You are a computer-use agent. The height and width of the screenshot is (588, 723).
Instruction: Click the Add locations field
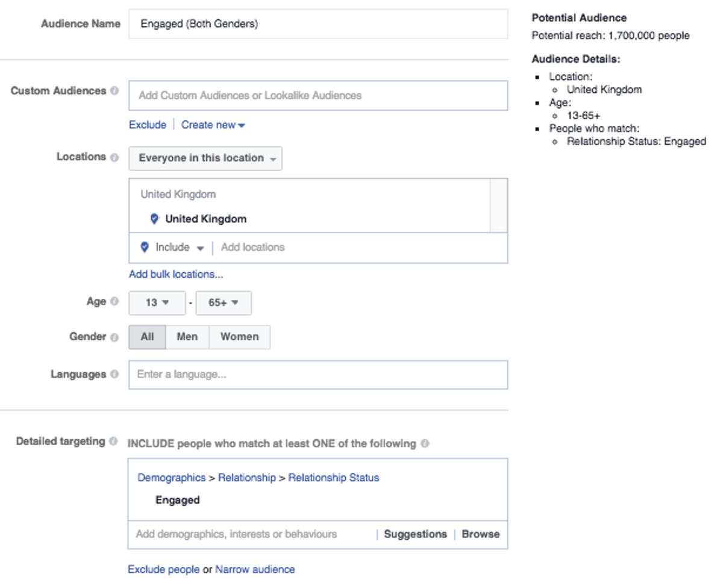coord(361,248)
